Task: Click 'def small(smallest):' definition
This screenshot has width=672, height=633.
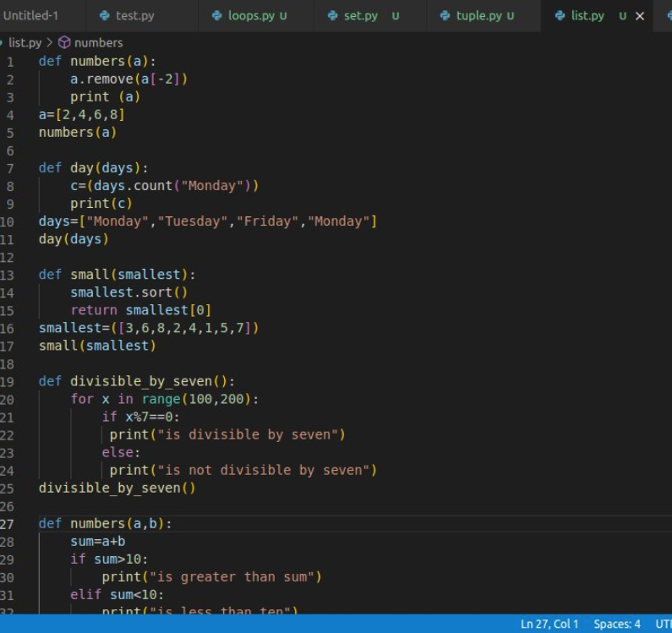Action: (117, 275)
